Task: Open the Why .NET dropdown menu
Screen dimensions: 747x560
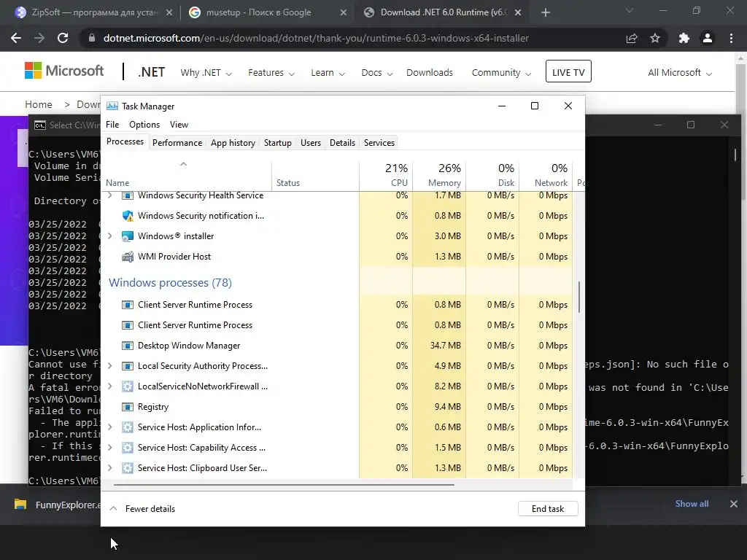Action: pyautogui.click(x=206, y=73)
